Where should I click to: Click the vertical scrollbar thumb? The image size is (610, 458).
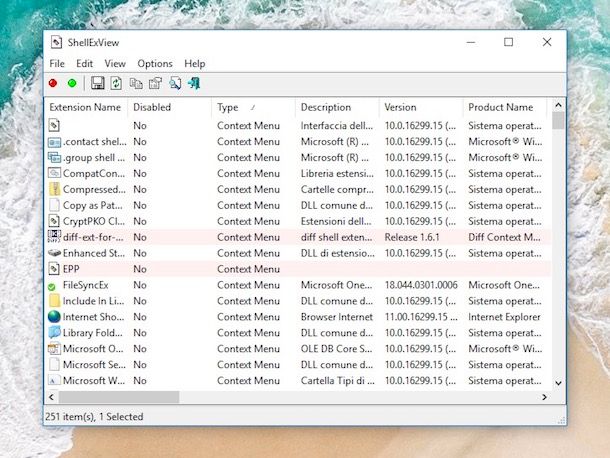coord(558,121)
